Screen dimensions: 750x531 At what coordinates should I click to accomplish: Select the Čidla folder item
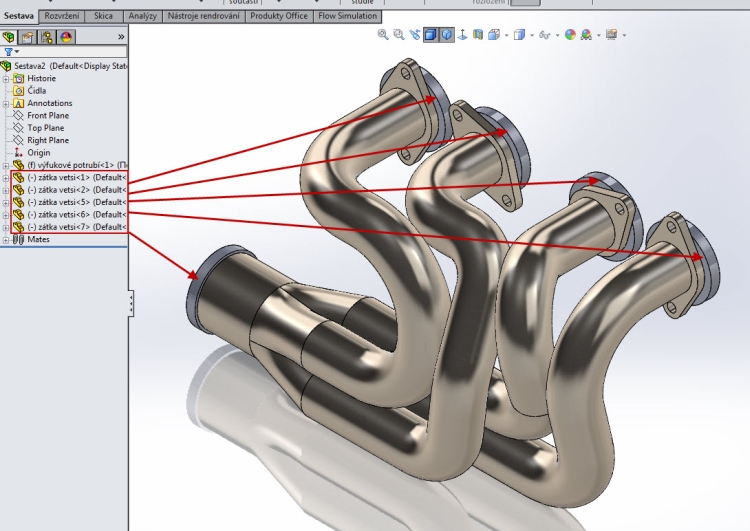pos(37,91)
